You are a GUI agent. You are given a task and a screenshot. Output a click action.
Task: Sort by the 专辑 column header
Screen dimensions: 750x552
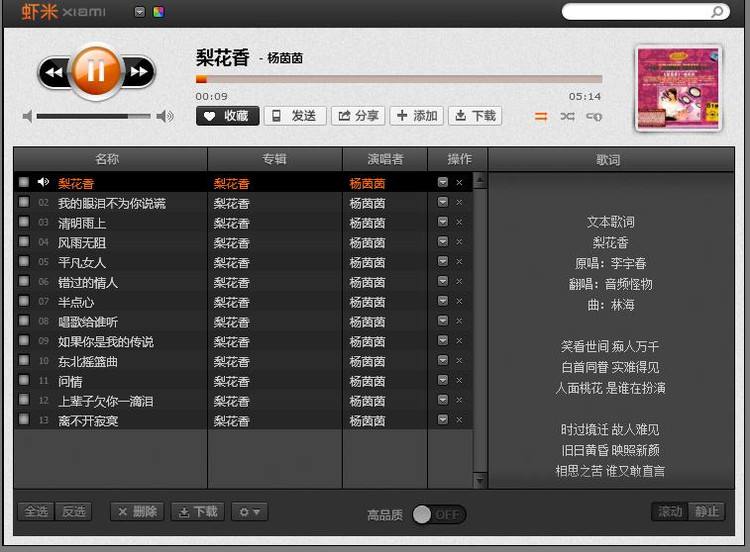(x=275, y=159)
